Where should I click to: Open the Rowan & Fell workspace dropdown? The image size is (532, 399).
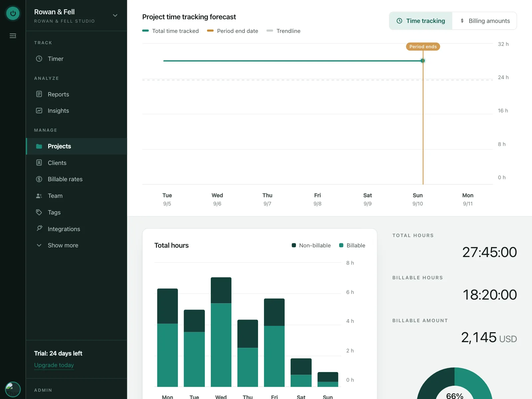point(76,16)
